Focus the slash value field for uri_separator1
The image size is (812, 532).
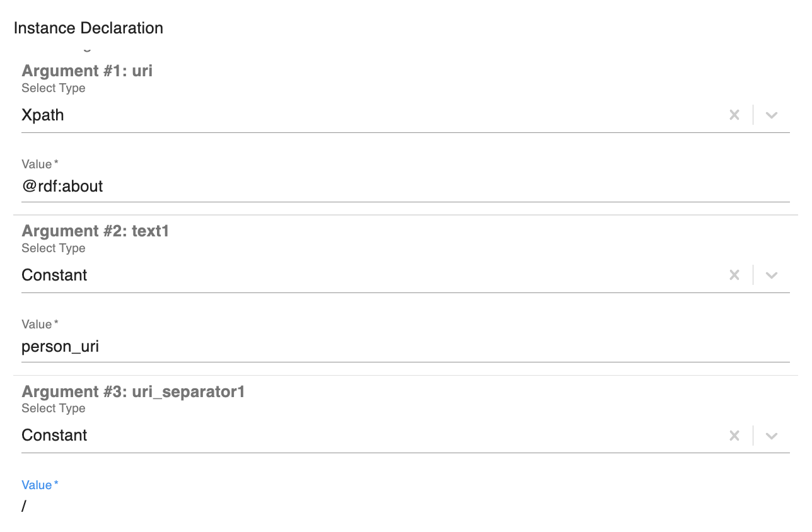click(x=403, y=506)
